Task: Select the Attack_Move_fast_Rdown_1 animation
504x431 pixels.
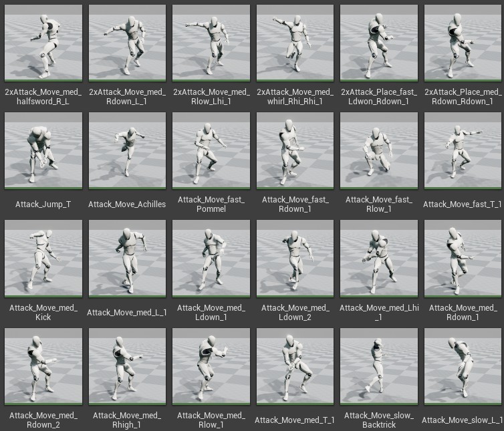Action: (295, 151)
